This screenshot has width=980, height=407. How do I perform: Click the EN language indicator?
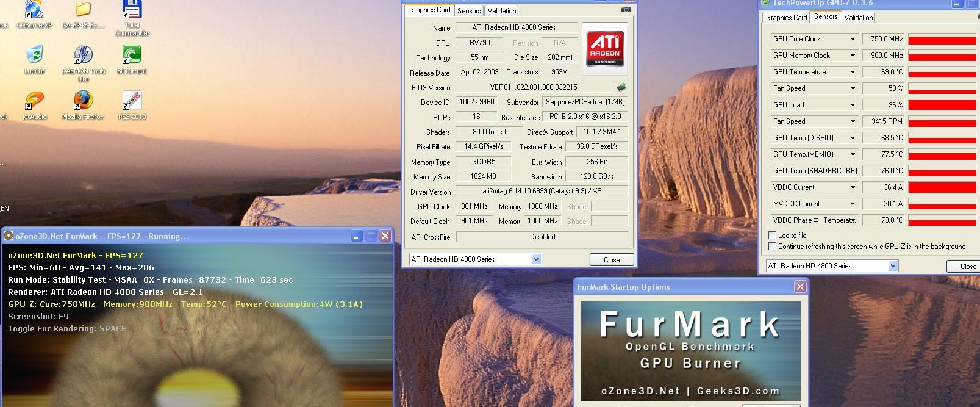point(5,208)
